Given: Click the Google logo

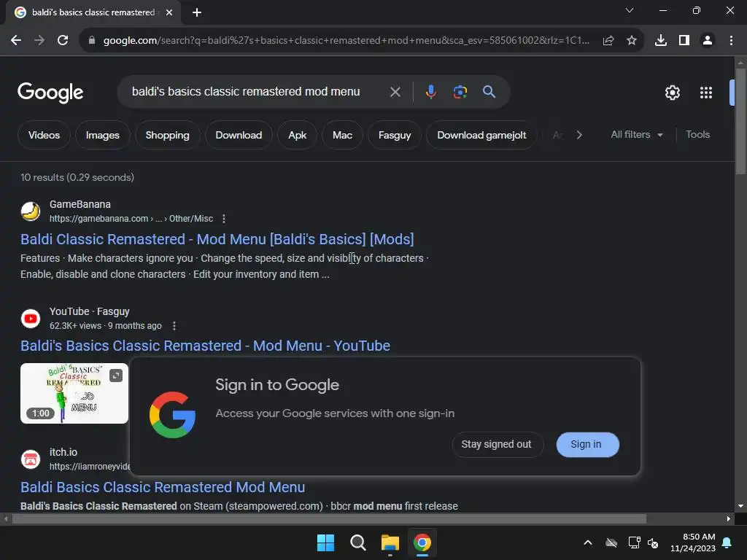Looking at the screenshot, I should click(x=50, y=93).
